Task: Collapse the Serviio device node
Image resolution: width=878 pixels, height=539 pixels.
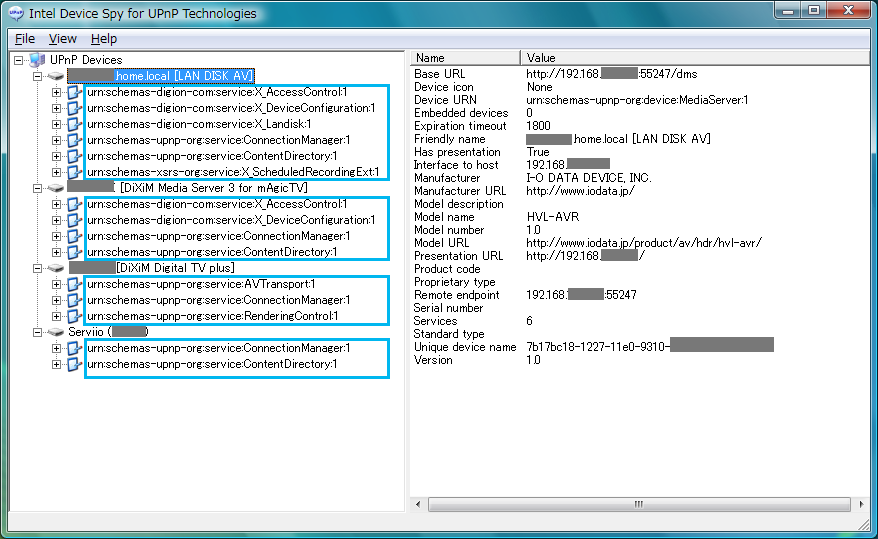Action: pos(38,332)
